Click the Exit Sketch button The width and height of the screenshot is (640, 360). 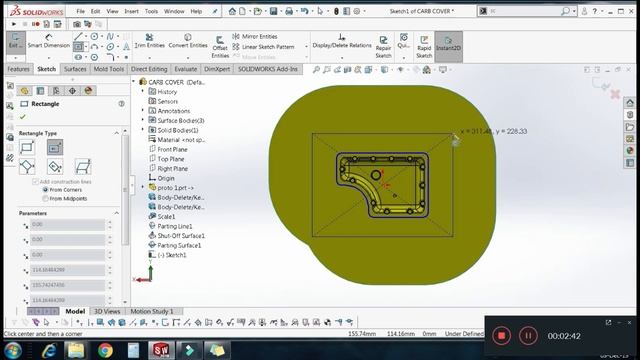tap(16, 41)
